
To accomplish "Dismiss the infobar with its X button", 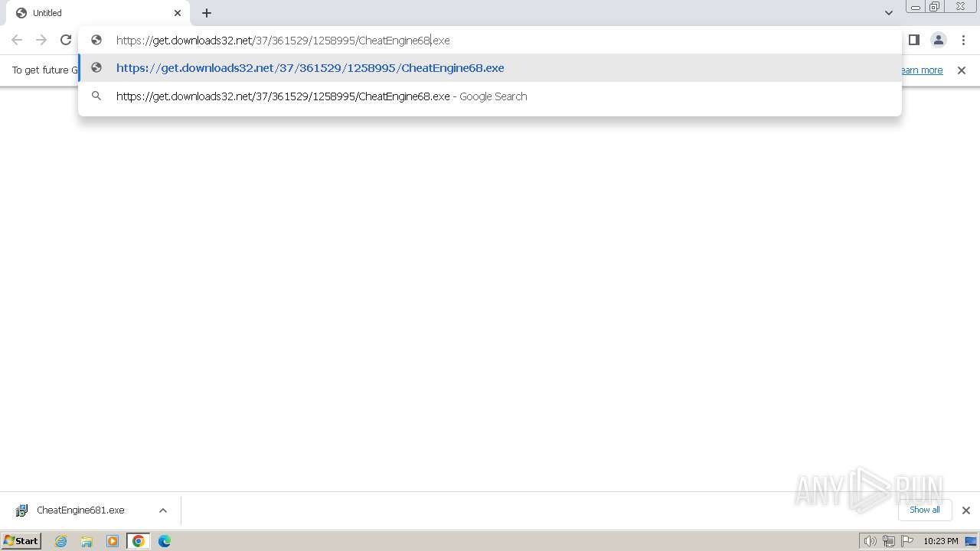I will tap(962, 70).
